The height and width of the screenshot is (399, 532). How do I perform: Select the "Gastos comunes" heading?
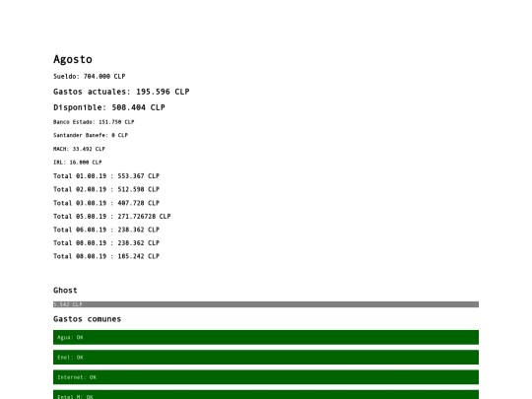click(88, 319)
